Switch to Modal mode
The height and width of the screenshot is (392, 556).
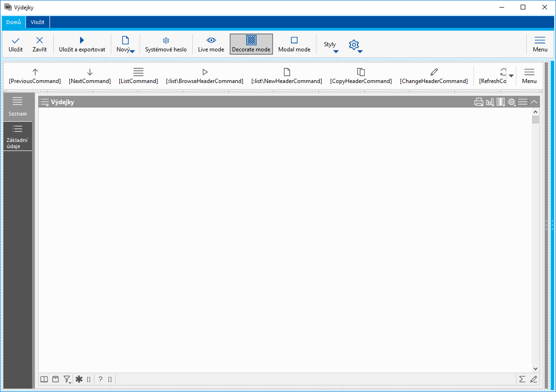(294, 44)
